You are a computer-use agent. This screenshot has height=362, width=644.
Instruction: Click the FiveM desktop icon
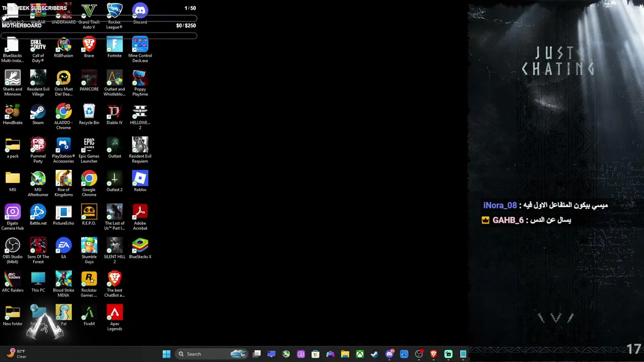pos(89,316)
